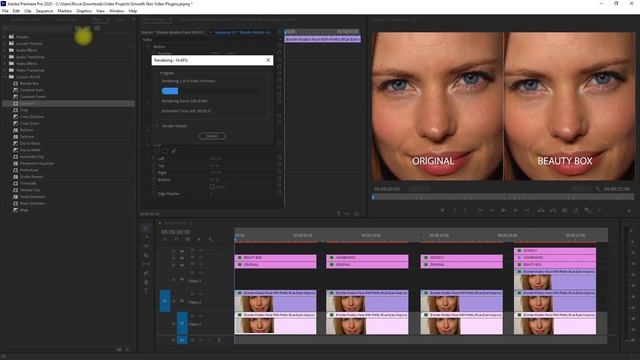Select Warp Stabilizer effect in list
640x360 pixels.
coord(32,203)
